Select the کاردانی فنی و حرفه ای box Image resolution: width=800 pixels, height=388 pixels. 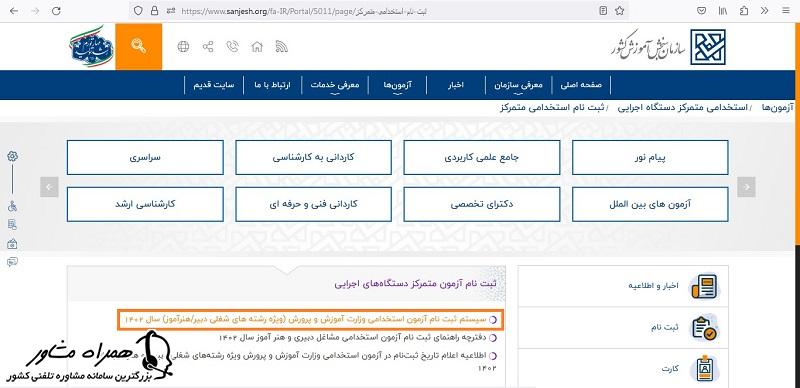pos(313,204)
